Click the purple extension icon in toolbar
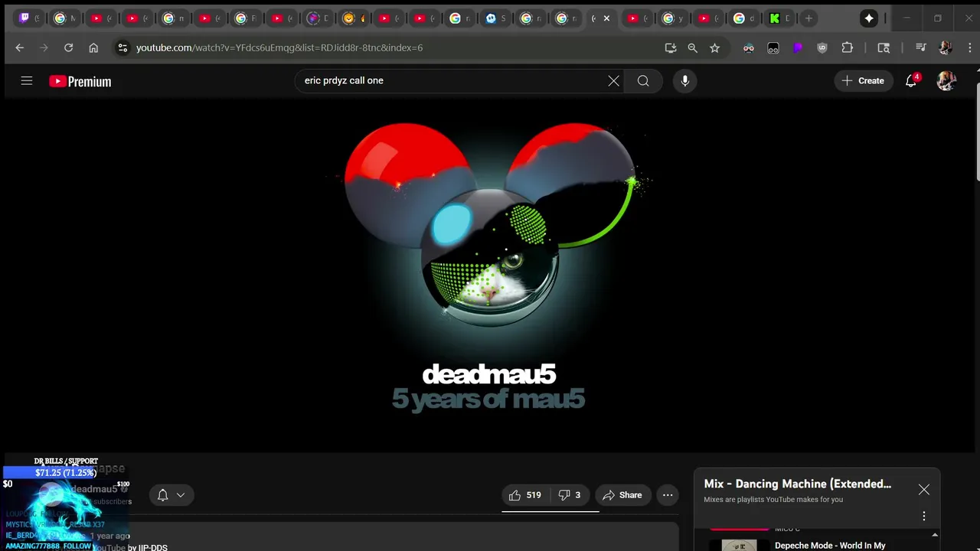 click(798, 47)
